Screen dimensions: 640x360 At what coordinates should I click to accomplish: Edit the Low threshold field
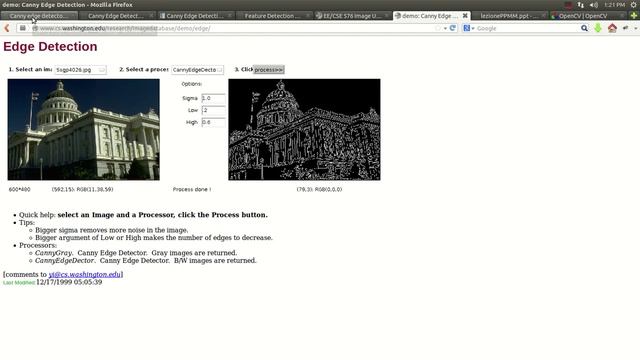coord(213,110)
